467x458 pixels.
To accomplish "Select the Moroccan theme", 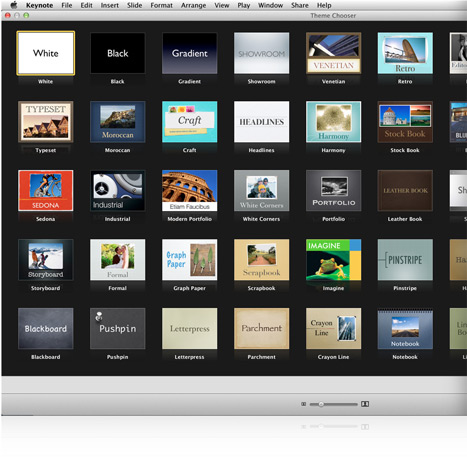I will click(118, 122).
